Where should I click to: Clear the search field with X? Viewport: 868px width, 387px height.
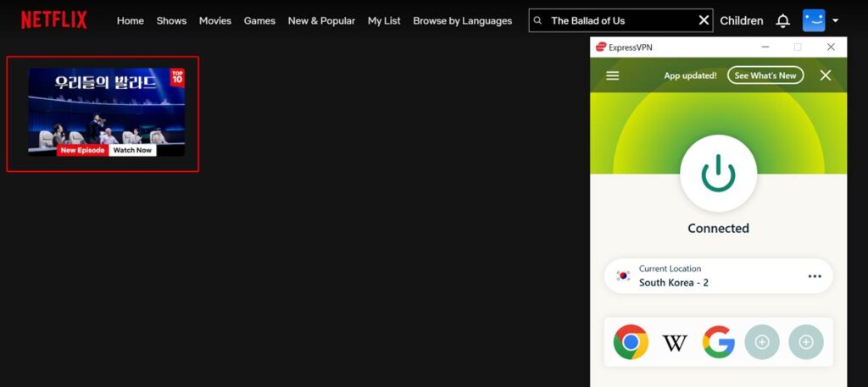[704, 20]
